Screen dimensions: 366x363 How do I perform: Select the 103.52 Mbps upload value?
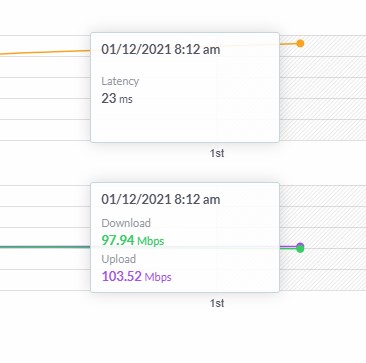pos(136,276)
